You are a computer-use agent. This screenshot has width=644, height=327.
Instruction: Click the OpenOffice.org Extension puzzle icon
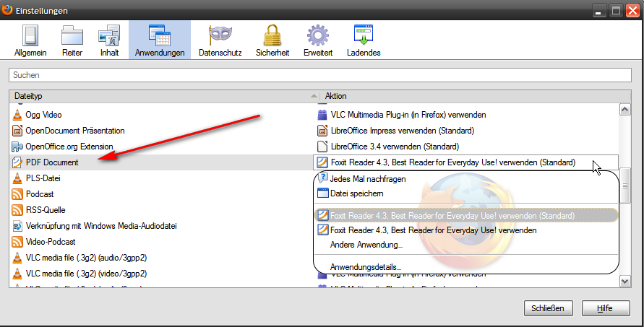coord(17,147)
